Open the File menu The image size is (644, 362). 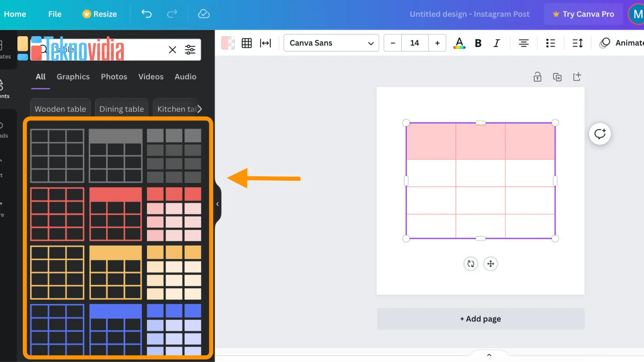pos(54,14)
